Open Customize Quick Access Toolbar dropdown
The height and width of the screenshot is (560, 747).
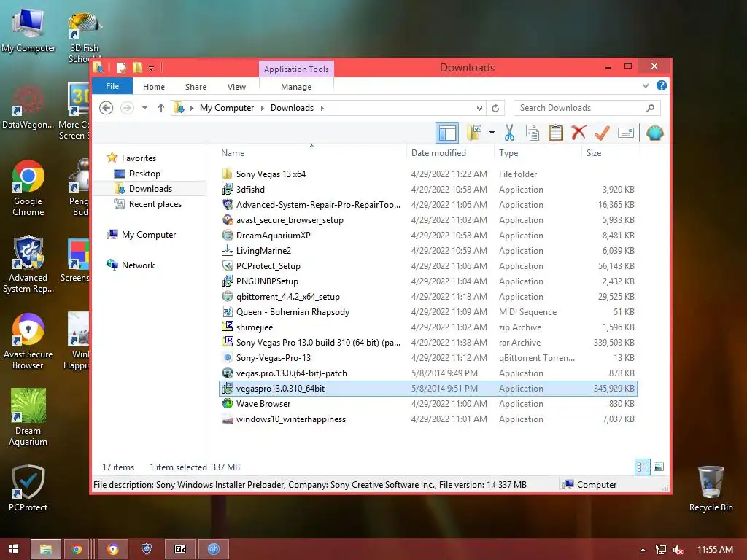[x=151, y=69]
